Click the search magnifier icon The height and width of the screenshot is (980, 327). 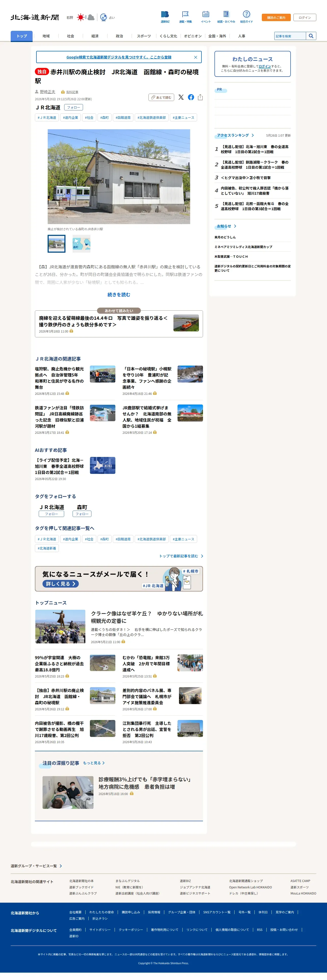tap(311, 36)
